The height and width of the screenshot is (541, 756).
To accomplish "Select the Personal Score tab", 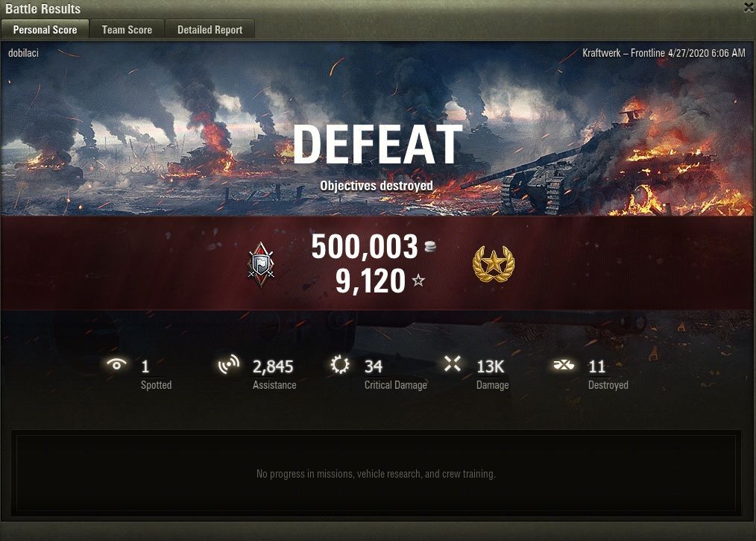I will 45,29.
